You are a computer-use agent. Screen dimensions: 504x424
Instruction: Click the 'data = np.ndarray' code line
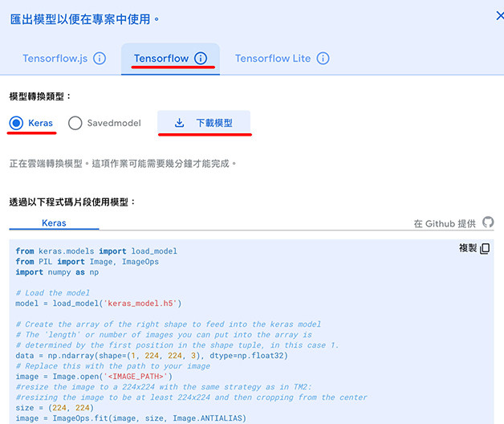152,356
